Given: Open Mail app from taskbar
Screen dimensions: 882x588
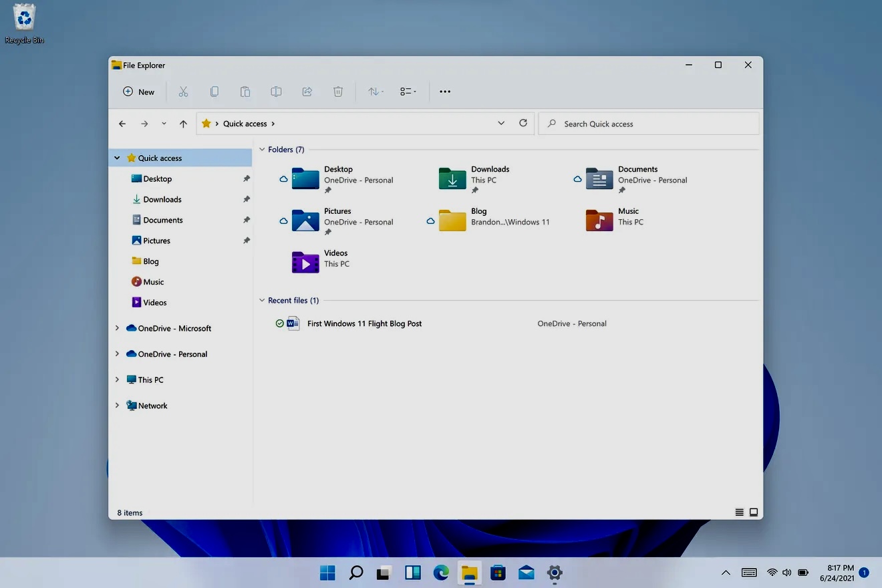Looking at the screenshot, I should tap(527, 573).
